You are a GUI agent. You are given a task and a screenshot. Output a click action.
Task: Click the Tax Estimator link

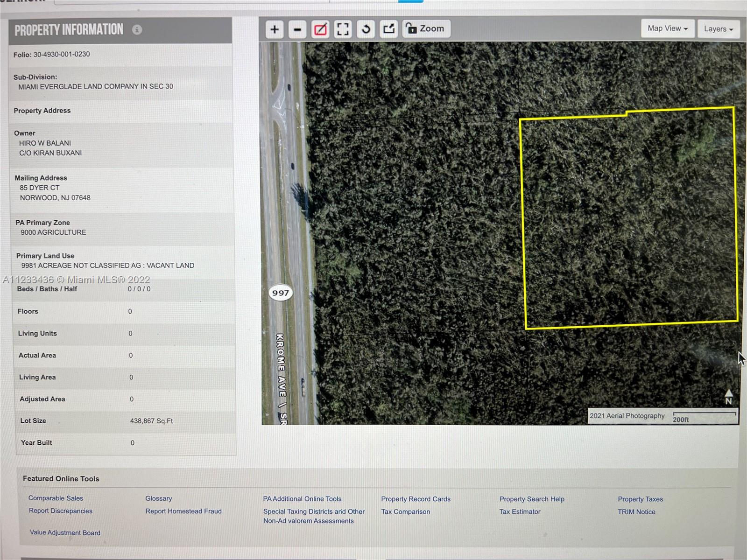point(520,511)
